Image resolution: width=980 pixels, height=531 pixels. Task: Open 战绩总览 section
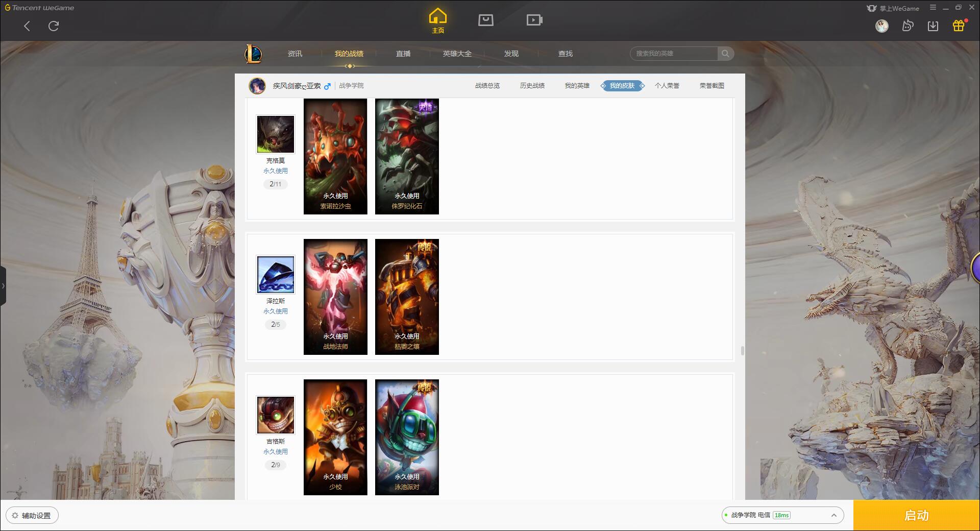(487, 86)
